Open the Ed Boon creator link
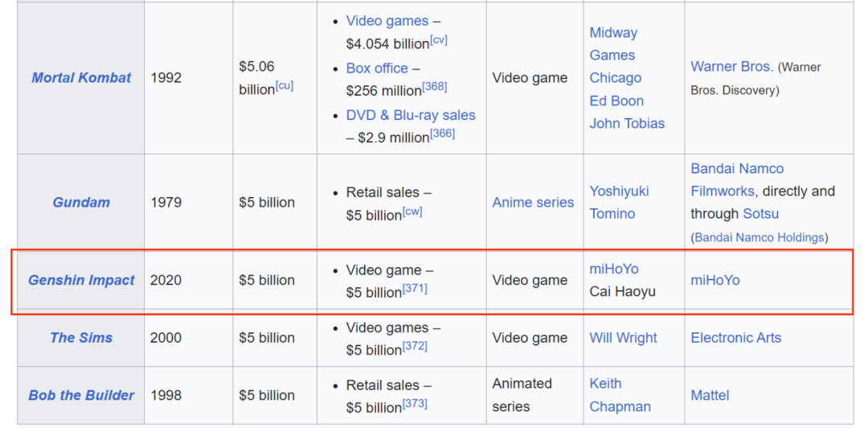The width and height of the screenshot is (868, 428). 616,101
